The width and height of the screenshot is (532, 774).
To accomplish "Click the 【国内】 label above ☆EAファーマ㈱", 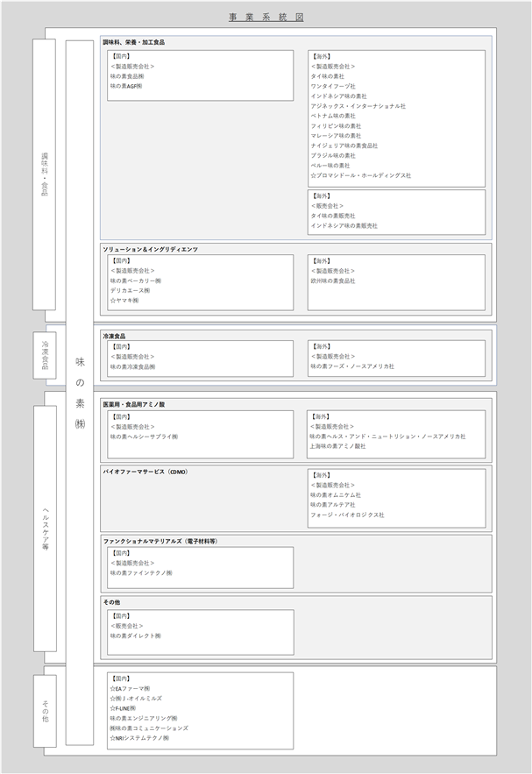I will [122, 678].
